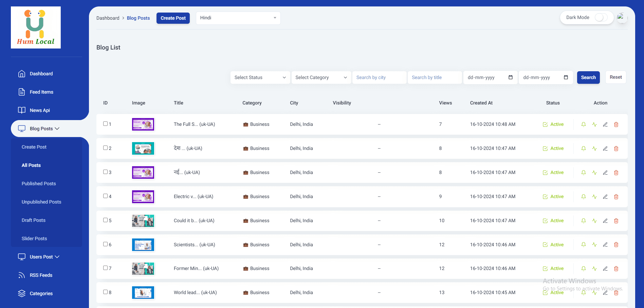Expand the Select Category dropdown
The image size is (644, 308).
[x=321, y=77]
